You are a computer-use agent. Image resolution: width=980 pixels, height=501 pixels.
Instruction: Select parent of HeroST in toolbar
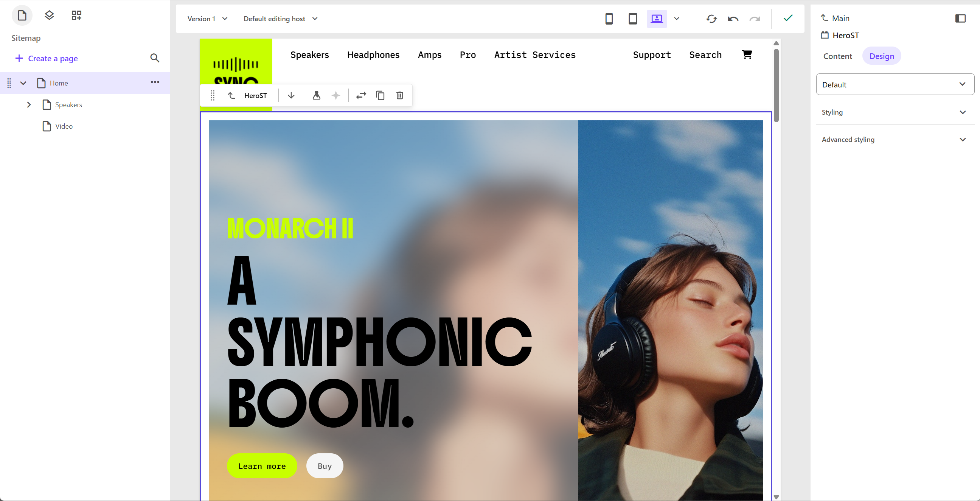point(231,95)
